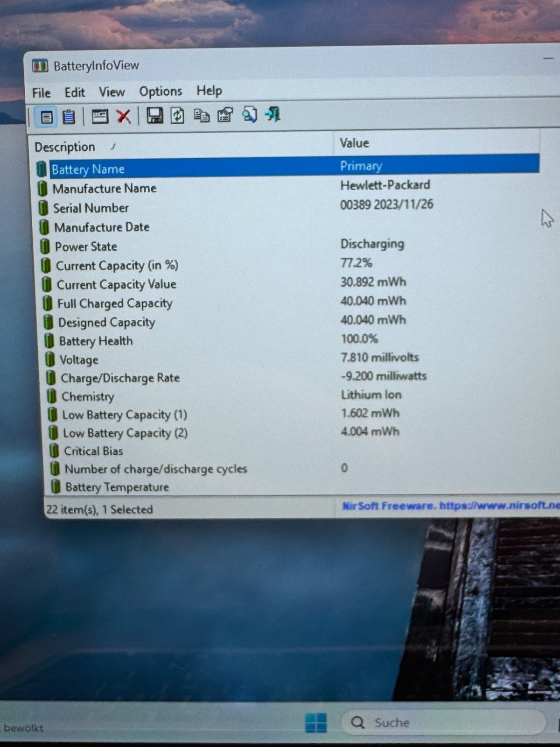Select Number of charge/discharge cycles row

coord(294,468)
